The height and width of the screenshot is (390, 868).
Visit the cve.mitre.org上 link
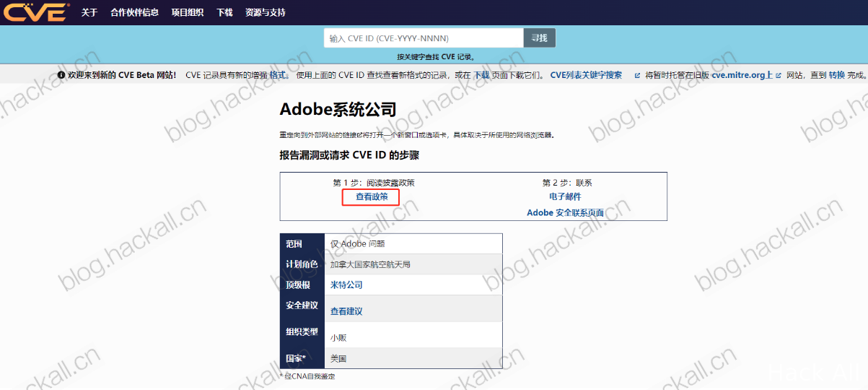tap(742, 75)
